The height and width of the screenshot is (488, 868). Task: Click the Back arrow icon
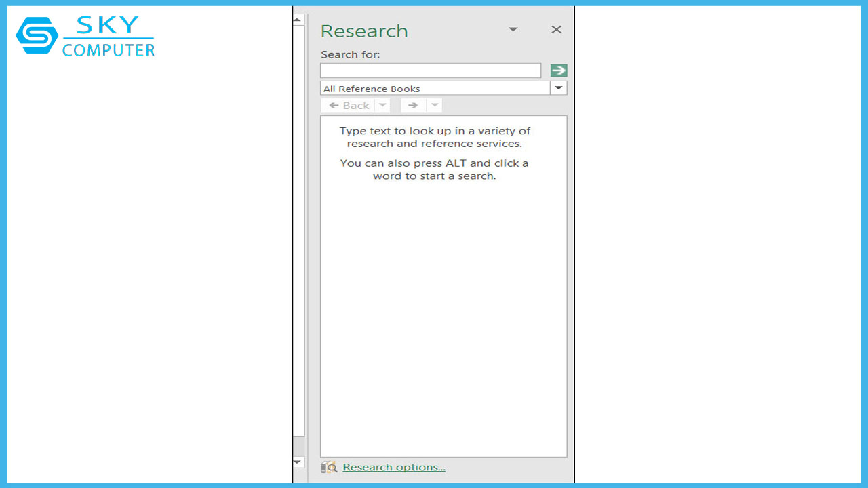click(349, 105)
